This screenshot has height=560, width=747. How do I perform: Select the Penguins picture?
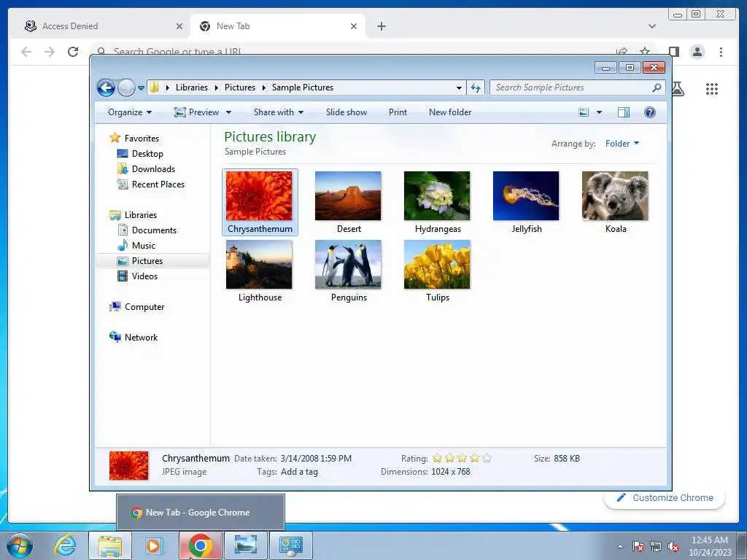click(348, 271)
